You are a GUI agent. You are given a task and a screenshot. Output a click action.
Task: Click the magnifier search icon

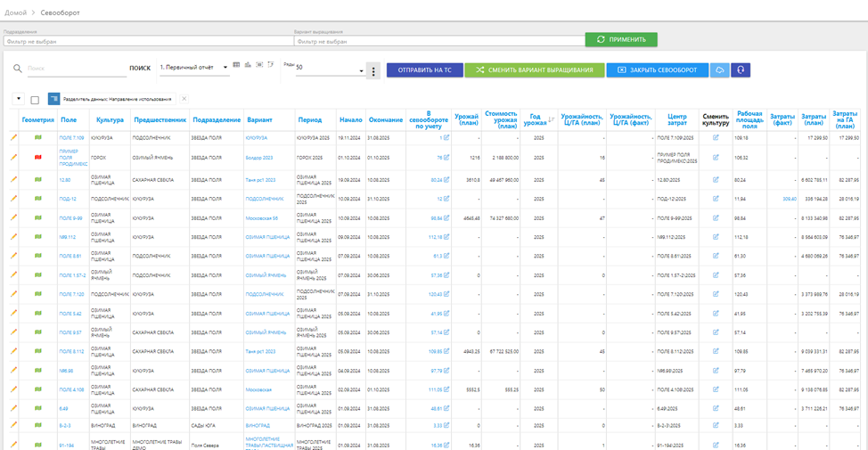click(x=17, y=68)
